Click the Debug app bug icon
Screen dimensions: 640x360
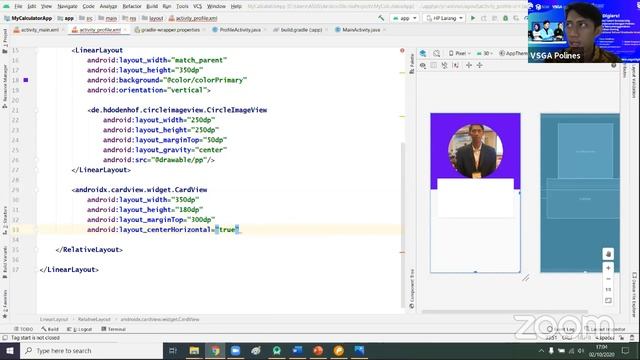click(x=505, y=18)
